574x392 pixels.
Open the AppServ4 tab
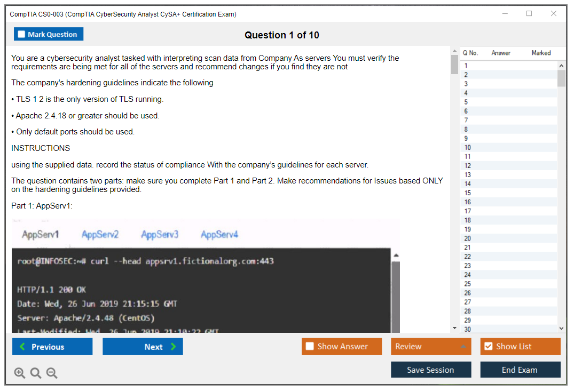tap(219, 235)
